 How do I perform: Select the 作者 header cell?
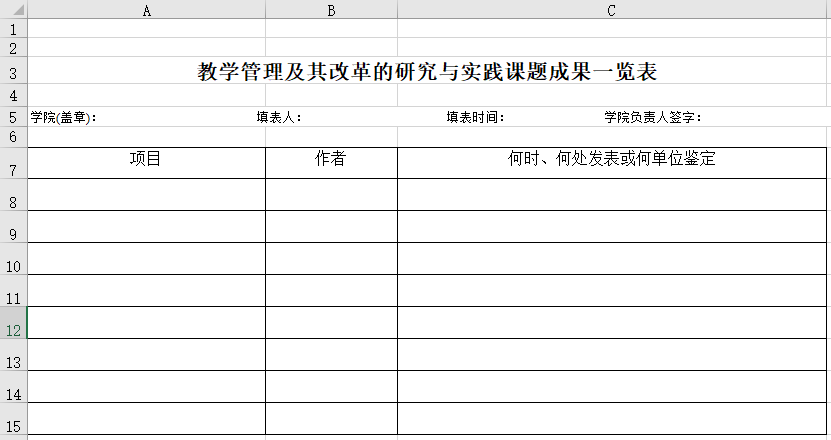click(331, 160)
